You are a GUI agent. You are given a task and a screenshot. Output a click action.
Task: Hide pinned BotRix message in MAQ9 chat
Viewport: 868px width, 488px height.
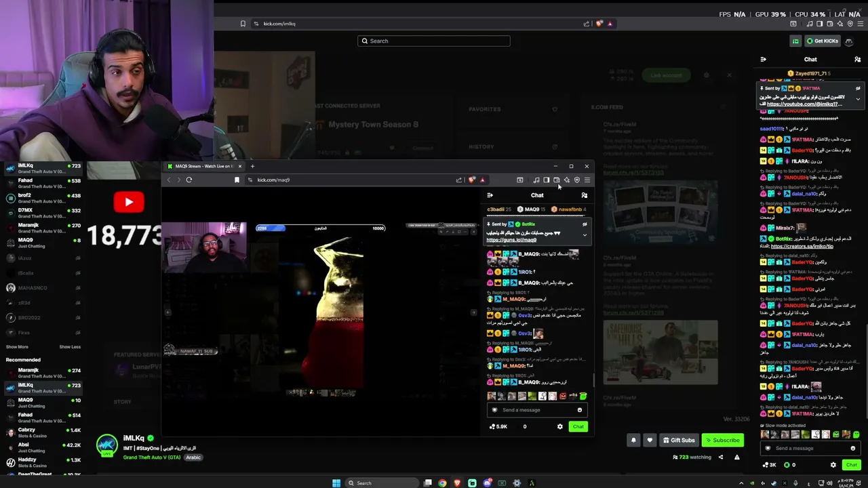(585, 224)
